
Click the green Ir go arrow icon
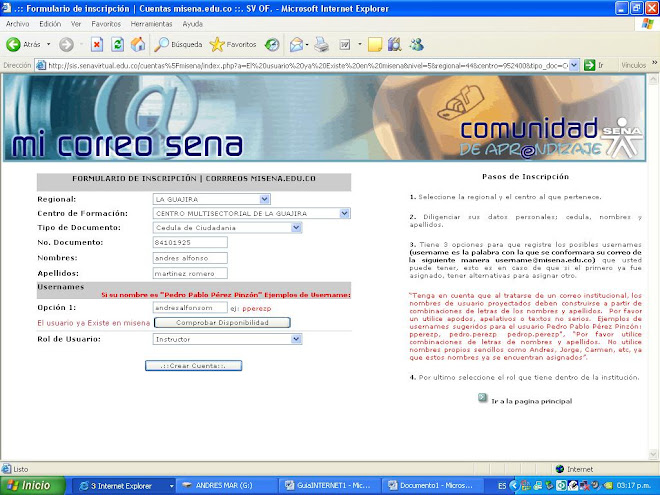coord(589,65)
